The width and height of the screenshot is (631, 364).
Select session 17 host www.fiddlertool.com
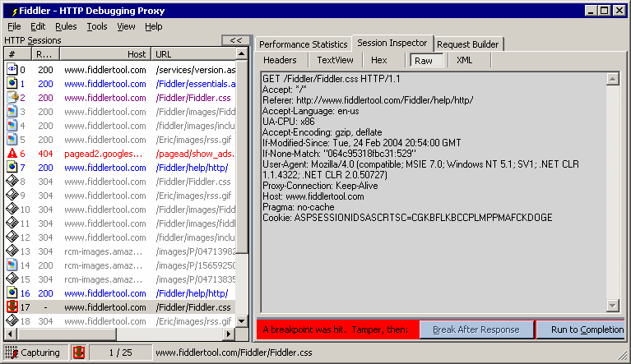point(105,307)
